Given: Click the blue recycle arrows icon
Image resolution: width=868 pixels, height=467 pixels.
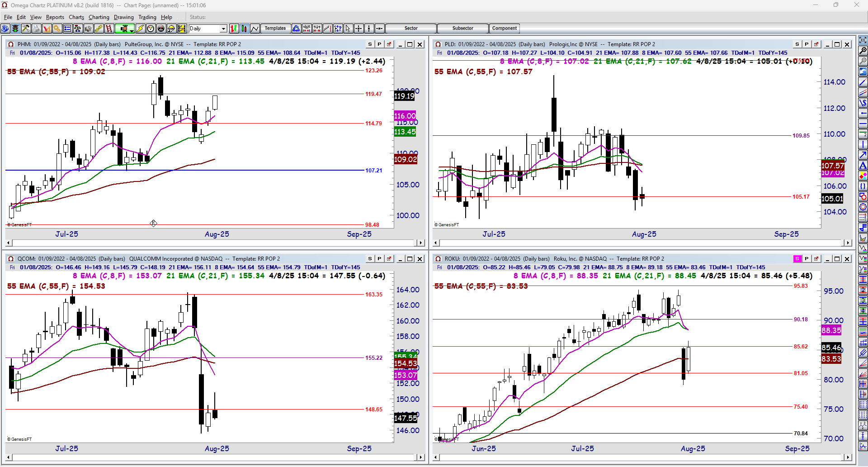Looking at the screenshot, I should [296, 29].
